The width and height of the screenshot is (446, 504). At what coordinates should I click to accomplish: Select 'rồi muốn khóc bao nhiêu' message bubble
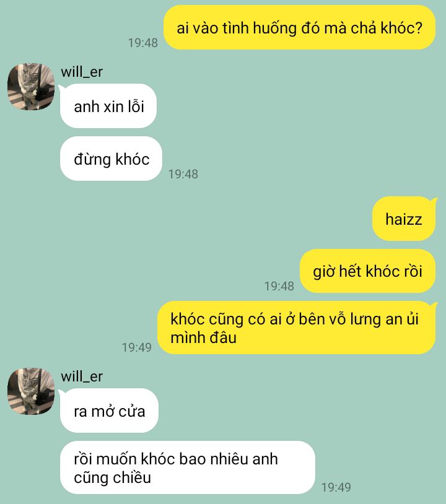coord(188,467)
